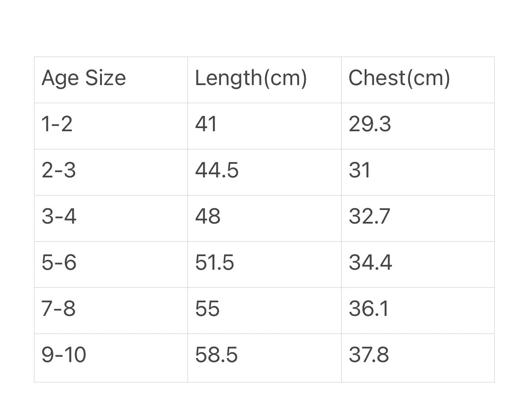Click the length value 44.5
Screen dimensions: 530x420
tap(217, 170)
